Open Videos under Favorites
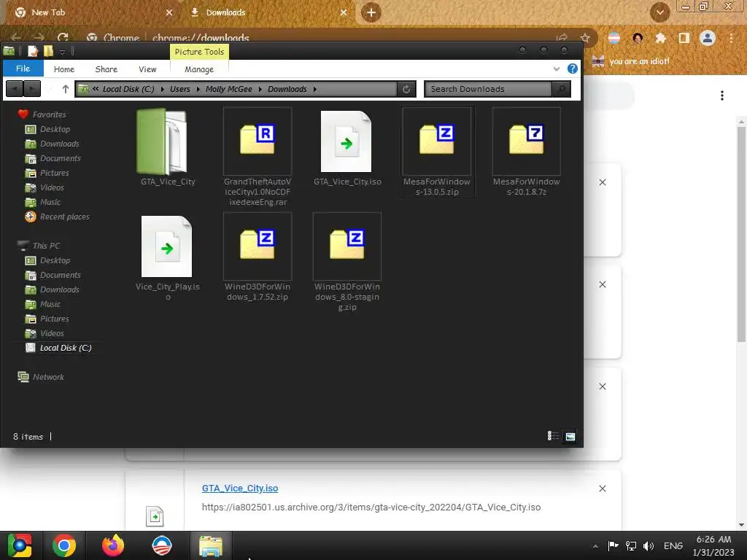Image resolution: width=747 pixels, height=560 pixels. (x=44, y=187)
